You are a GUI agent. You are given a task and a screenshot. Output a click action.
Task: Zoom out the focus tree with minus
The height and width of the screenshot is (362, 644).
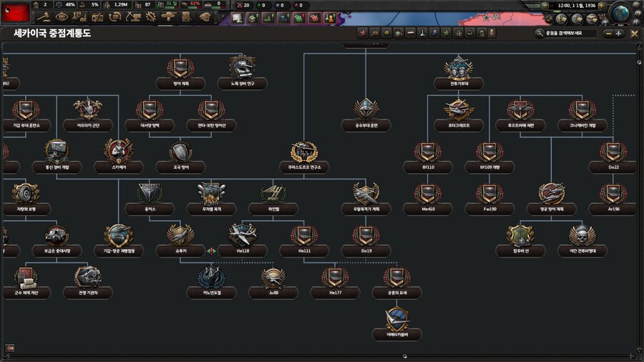coord(608,33)
